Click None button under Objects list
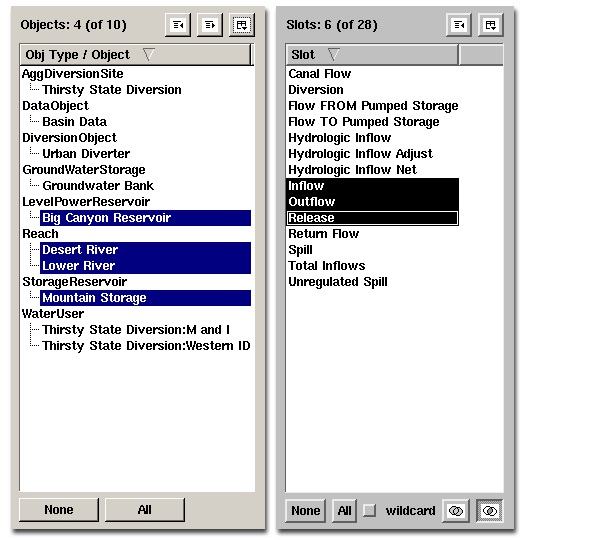This screenshot has height=540, width=590. pyautogui.click(x=59, y=510)
